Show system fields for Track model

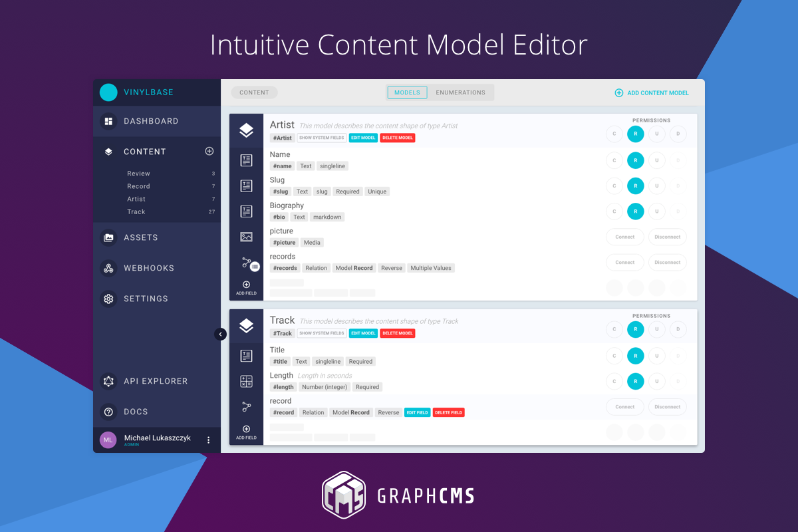tap(322, 333)
